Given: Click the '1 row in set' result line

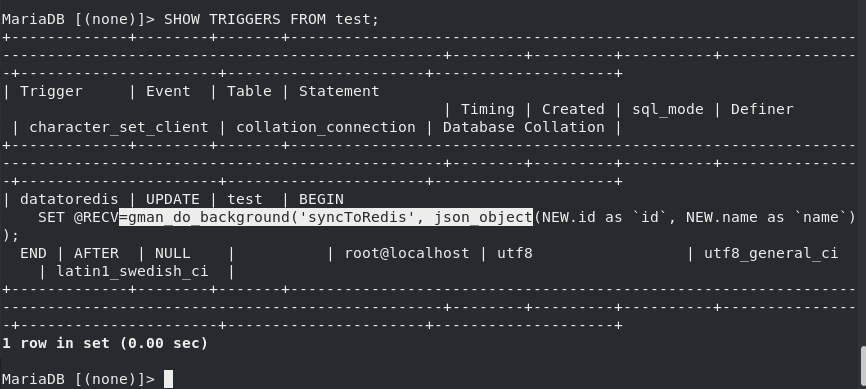Looking at the screenshot, I should (105, 343).
